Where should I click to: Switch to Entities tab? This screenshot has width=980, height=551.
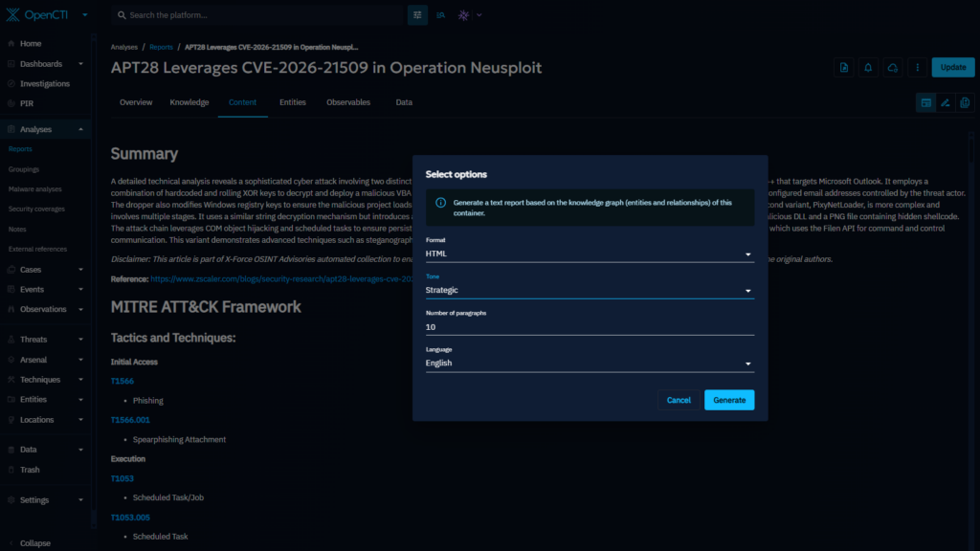pyautogui.click(x=293, y=102)
